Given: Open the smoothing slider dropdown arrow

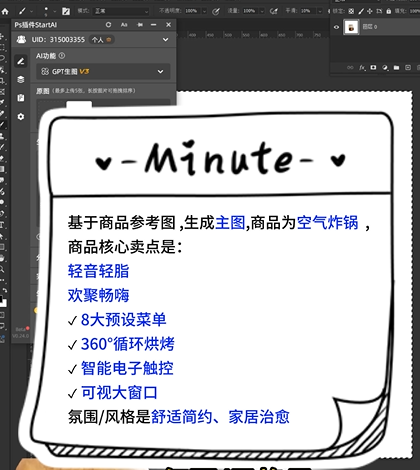Looking at the screenshot, I should coord(320,11).
